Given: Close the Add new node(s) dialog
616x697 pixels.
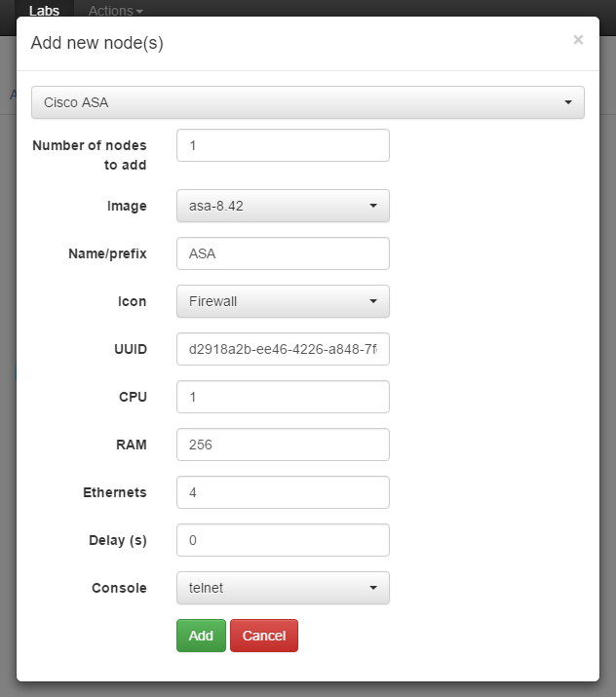Looking at the screenshot, I should pyautogui.click(x=578, y=40).
